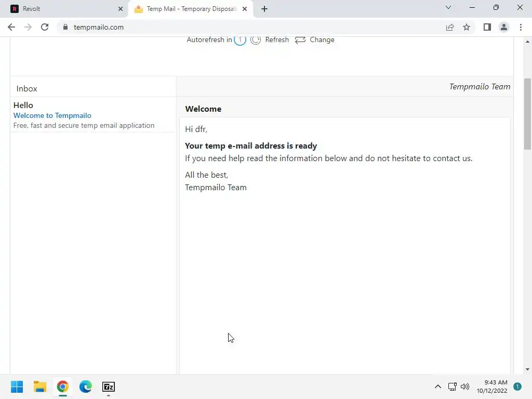Select the Temp Mail tab
Viewport: 532px width, 399px height.
[190, 9]
